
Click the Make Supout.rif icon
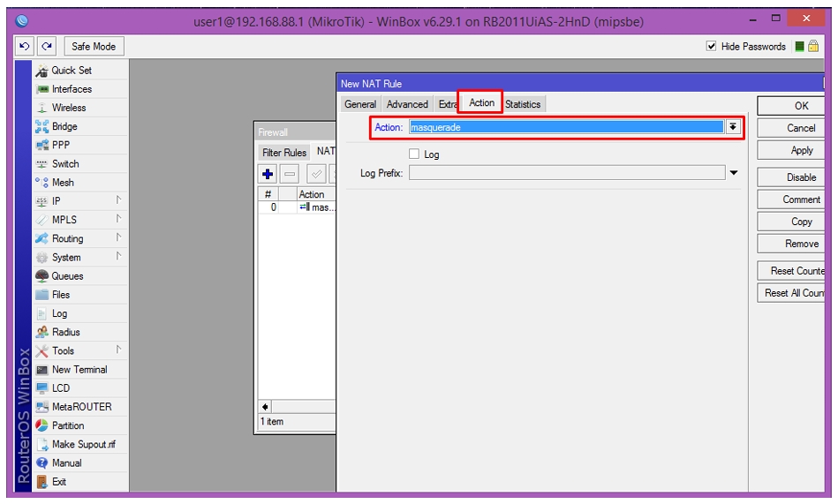click(42, 445)
